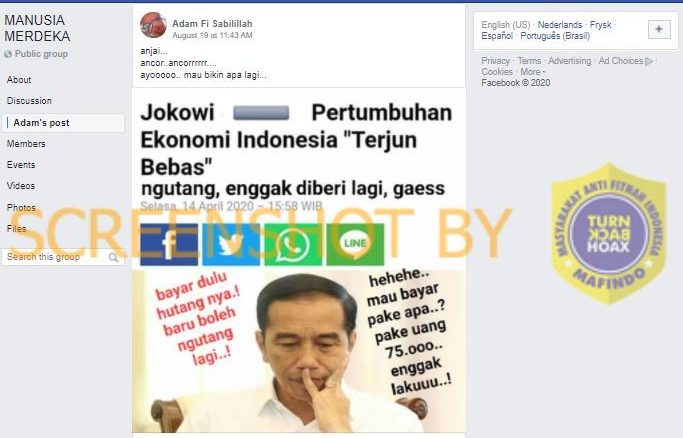Image resolution: width=683 pixels, height=438 pixels.
Task: Click the plus icon beside language list
Action: click(x=659, y=29)
